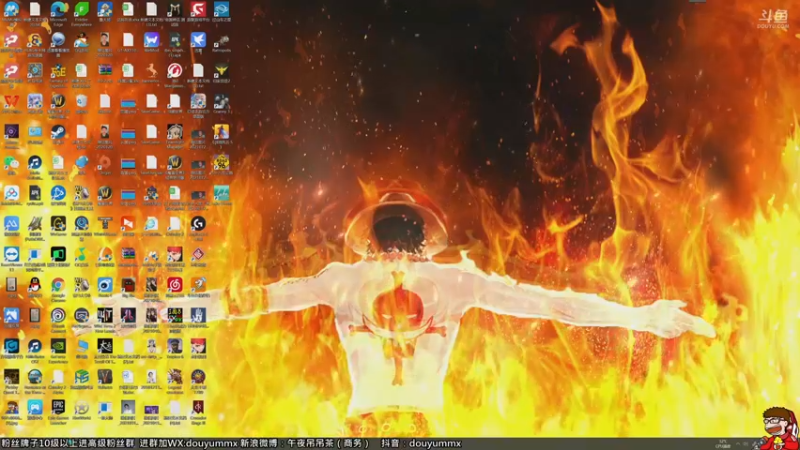The height and width of the screenshot is (450, 800).
Task: Launch the TeamViewer shortcut
Action: (11, 254)
